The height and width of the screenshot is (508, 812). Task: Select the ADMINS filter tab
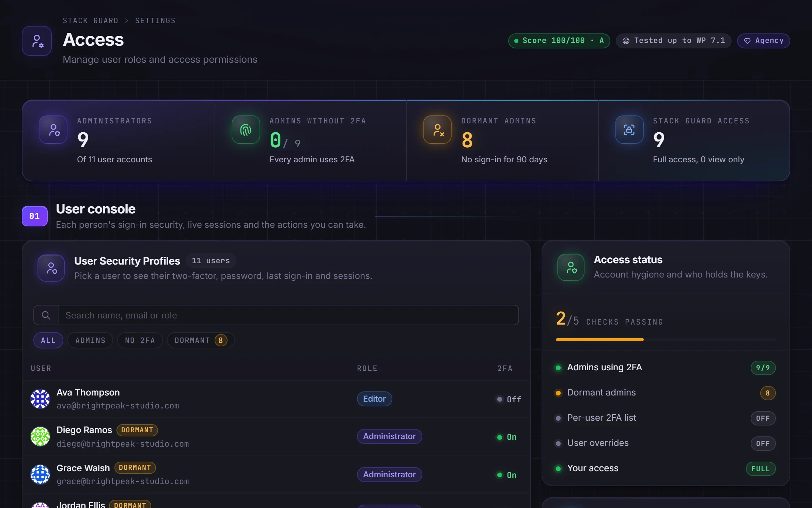90,340
